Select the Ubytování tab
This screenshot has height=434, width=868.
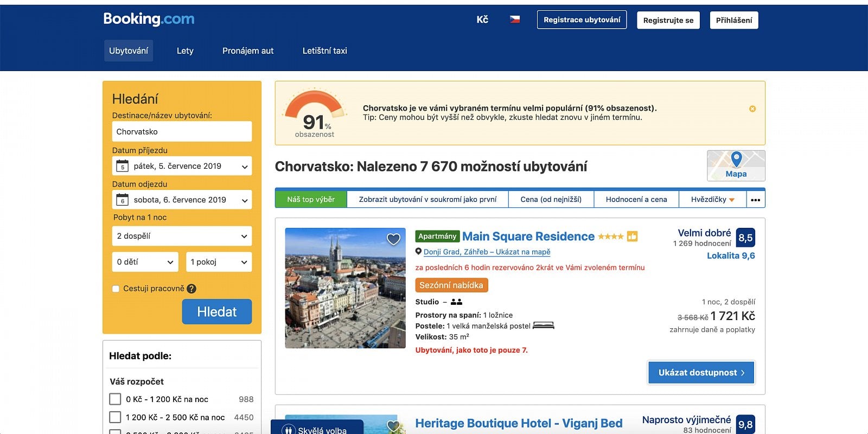click(x=129, y=50)
